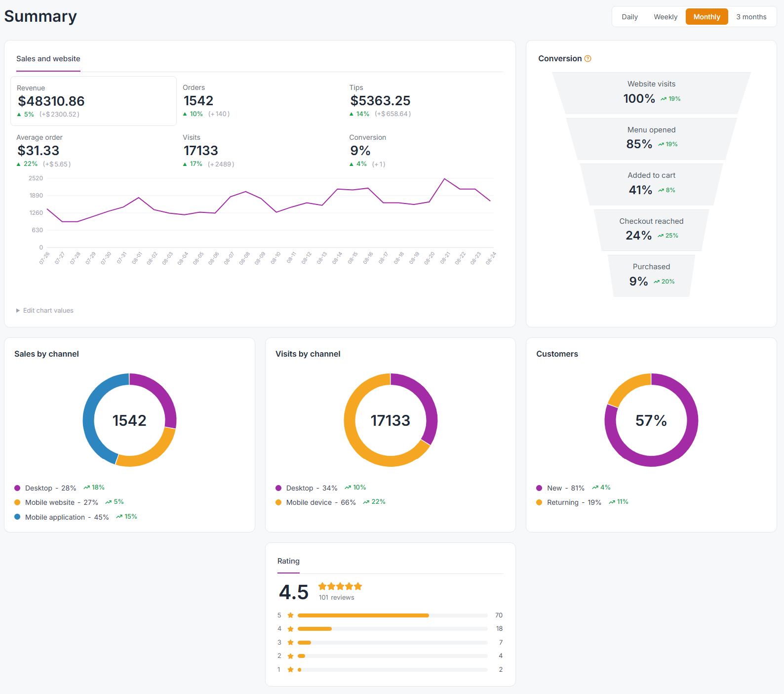The height and width of the screenshot is (694, 784).
Task: Click the Customers donut center 57%
Action: (x=651, y=420)
